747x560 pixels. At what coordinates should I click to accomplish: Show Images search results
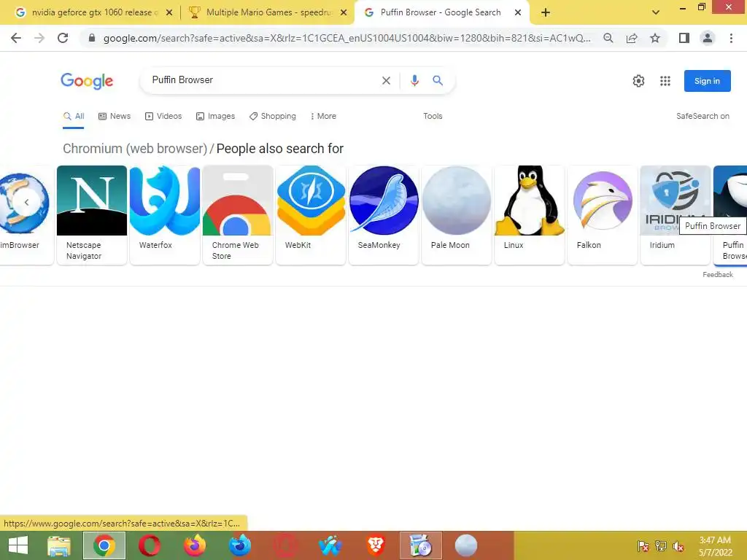[215, 116]
